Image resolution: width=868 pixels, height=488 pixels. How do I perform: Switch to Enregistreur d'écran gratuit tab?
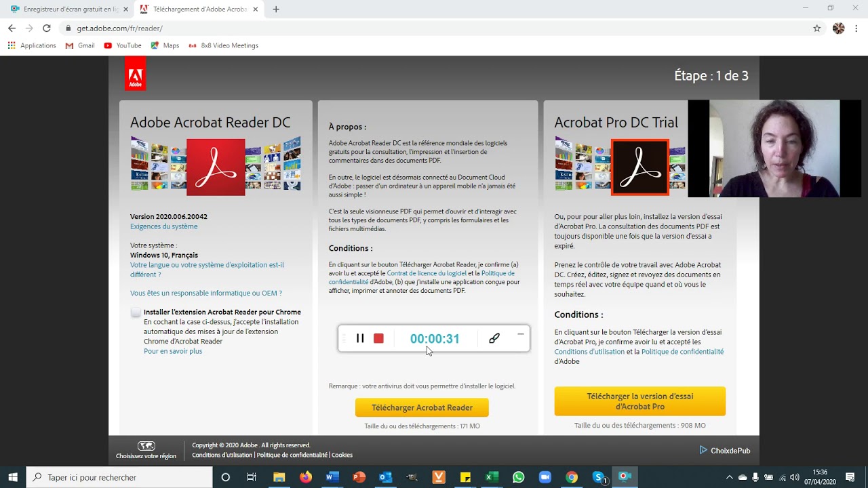pyautogui.click(x=64, y=9)
